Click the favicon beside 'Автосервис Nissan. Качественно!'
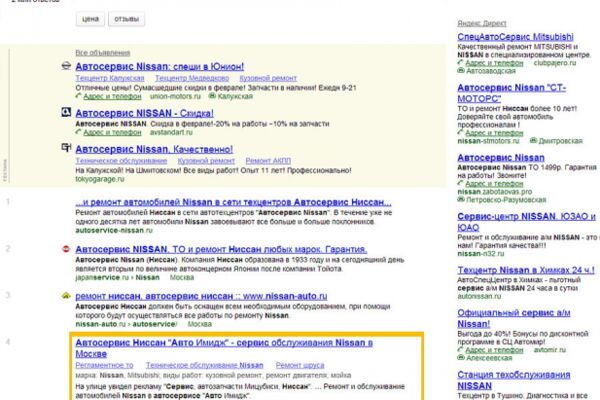Image resolution: width=600 pixels, height=400 pixels. (x=66, y=148)
